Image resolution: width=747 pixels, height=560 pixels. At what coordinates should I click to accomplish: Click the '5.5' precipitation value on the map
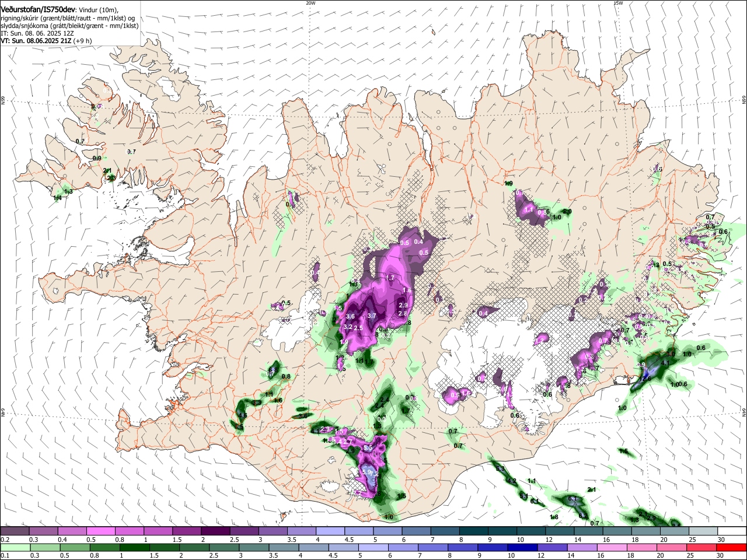click(x=368, y=447)
